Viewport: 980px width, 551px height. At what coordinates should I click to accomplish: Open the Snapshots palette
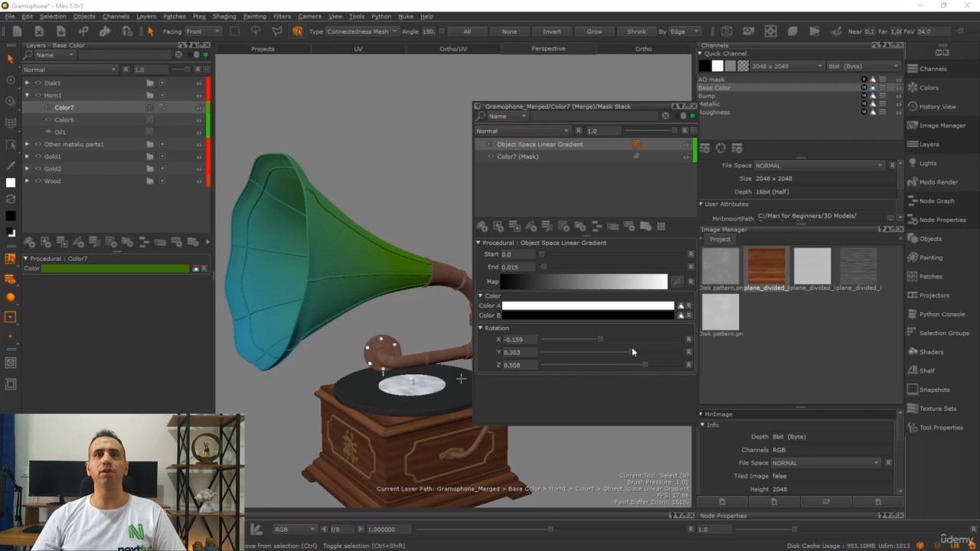pyautogui.click(x=929, y=390)
